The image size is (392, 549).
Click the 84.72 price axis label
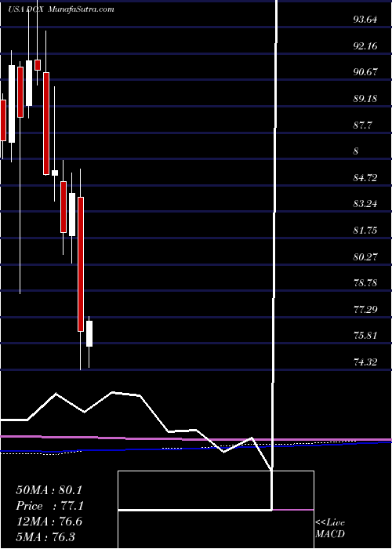(x=365, y=178)
